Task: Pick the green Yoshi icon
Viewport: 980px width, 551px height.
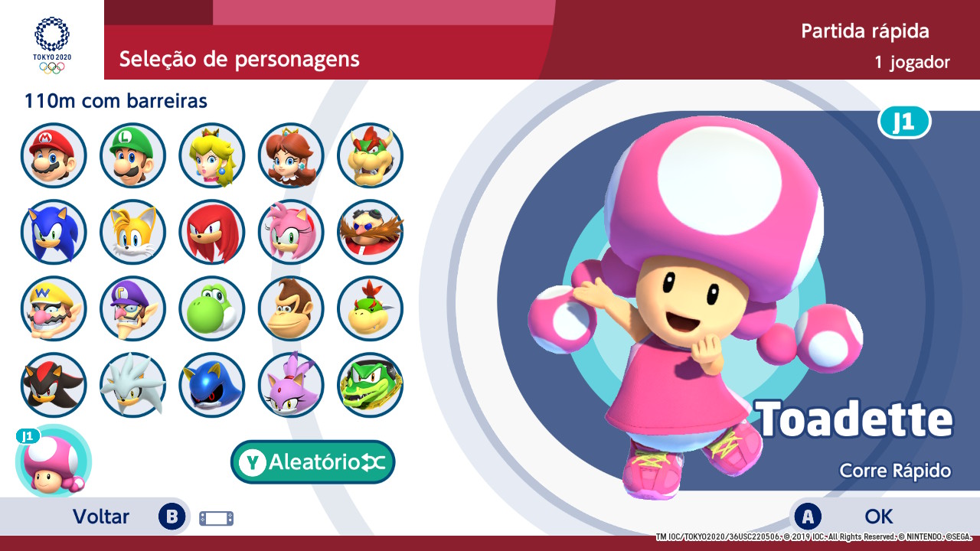Action: 212,308
